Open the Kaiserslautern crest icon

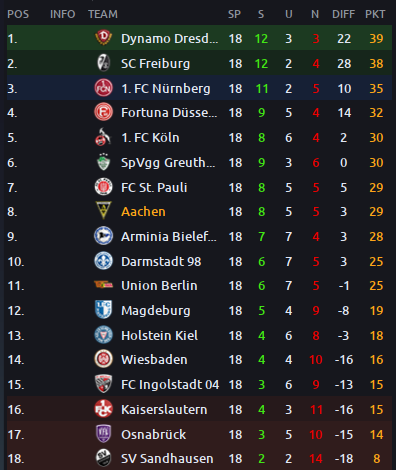(103, 409)
